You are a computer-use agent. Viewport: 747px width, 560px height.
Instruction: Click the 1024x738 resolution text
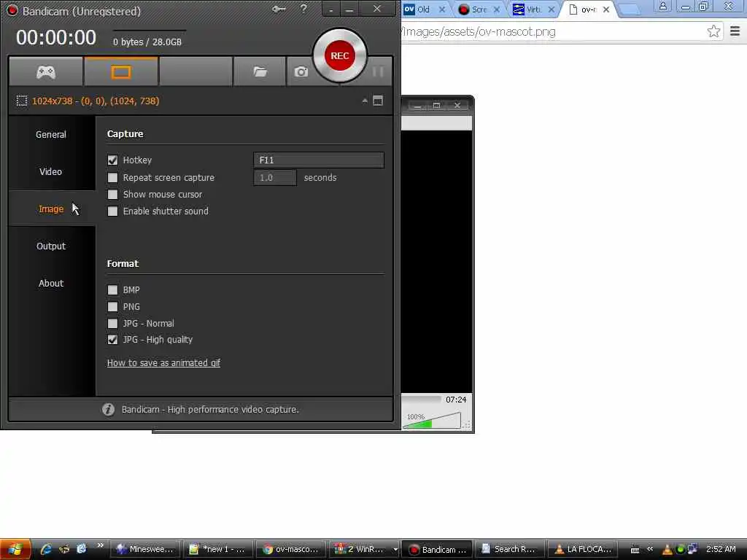click(96, 101)
